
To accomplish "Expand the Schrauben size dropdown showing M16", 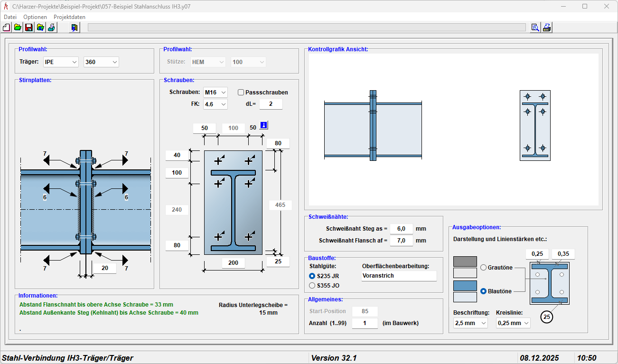I will pos(215,92).
